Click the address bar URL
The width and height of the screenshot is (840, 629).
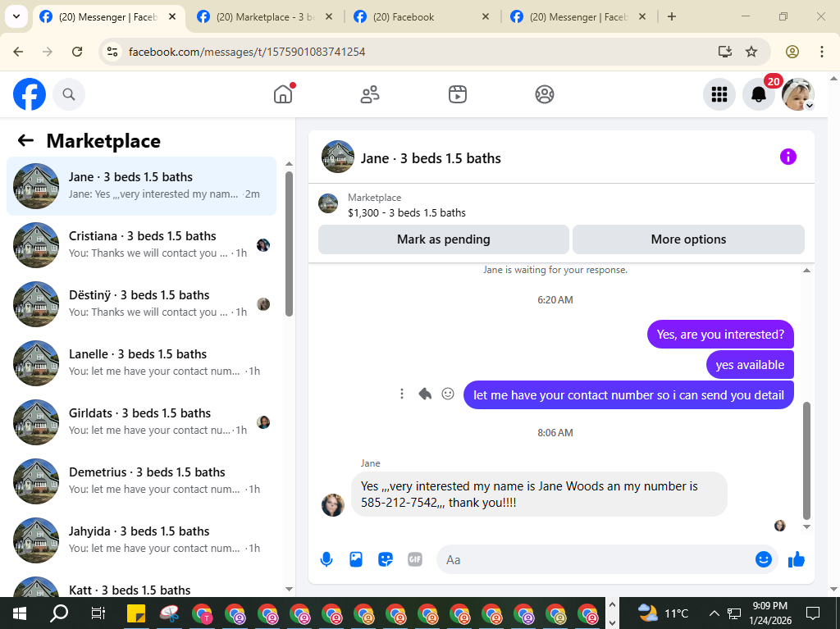click(x=247, y=52)
